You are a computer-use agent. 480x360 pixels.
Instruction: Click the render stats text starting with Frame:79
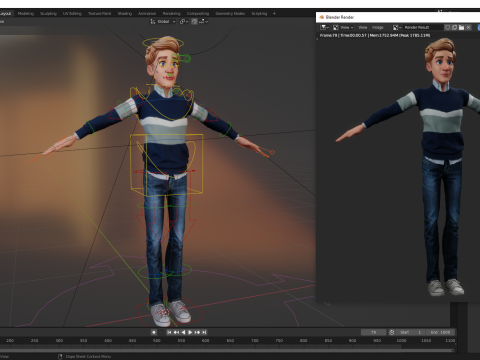click(375, 35)
